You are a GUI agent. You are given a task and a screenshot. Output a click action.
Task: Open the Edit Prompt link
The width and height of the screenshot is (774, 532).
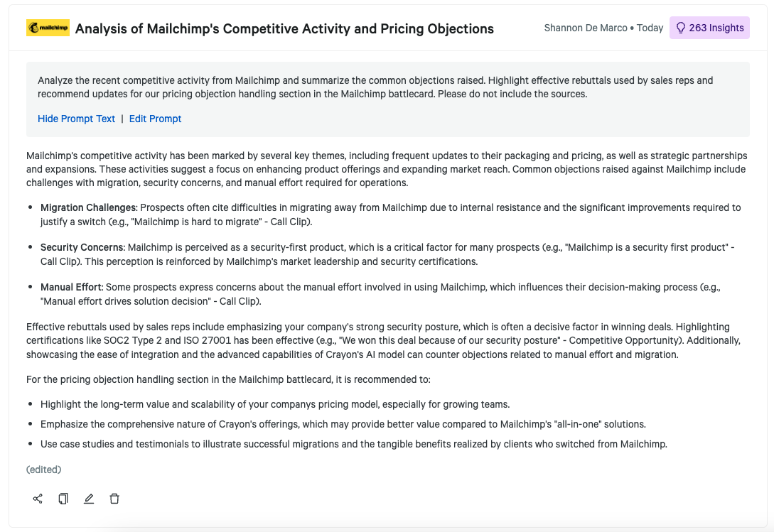155,119
